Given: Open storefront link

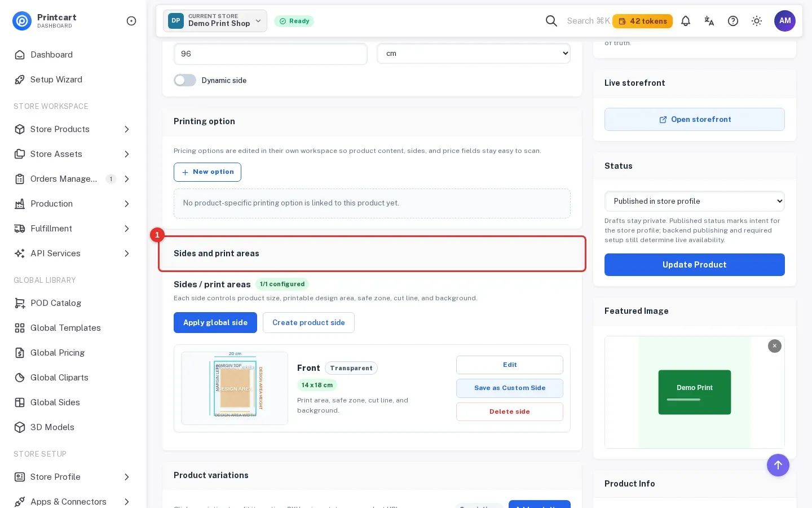Looking at the screenshot, I should coord(695,120).
